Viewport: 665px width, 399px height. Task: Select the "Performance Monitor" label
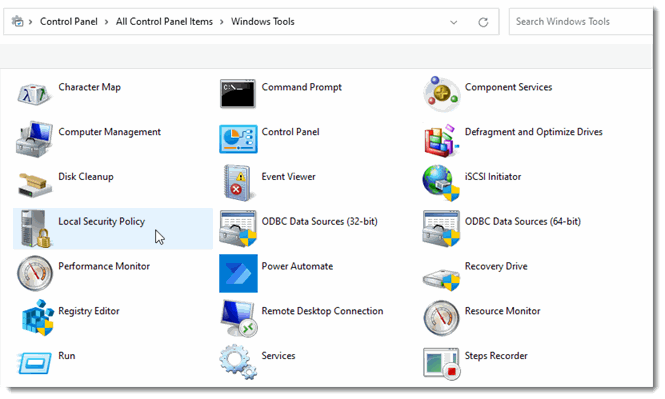click(104, 266)
